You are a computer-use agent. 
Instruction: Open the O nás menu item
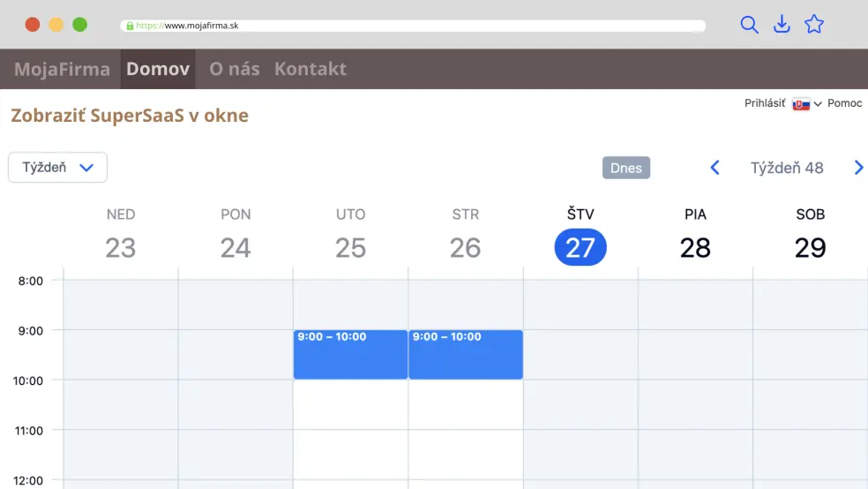pos(235,69)
